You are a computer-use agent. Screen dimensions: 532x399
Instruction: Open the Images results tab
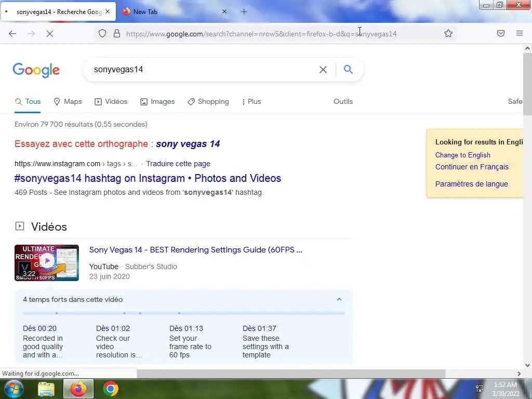click(157, 101)
